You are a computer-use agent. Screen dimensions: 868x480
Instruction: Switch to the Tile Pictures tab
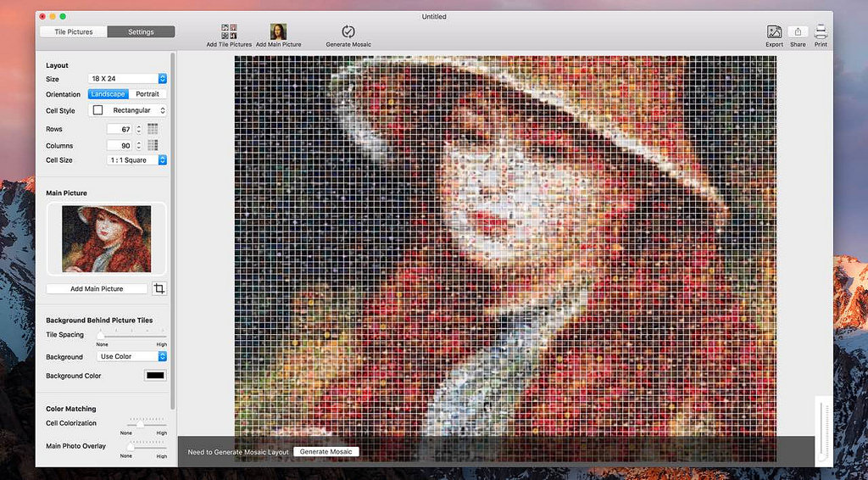74,32
